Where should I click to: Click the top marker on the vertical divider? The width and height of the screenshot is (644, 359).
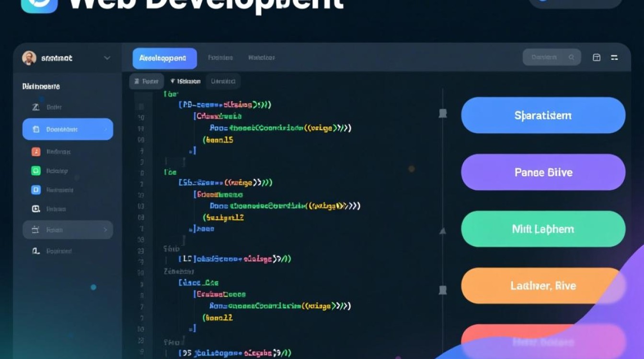click(x=443, y=113)
